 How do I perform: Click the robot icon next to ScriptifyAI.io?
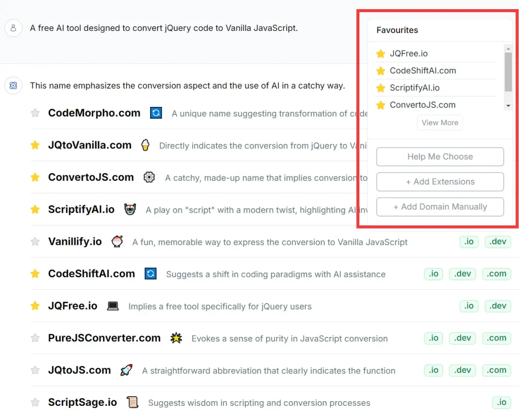tap(130, 209)
